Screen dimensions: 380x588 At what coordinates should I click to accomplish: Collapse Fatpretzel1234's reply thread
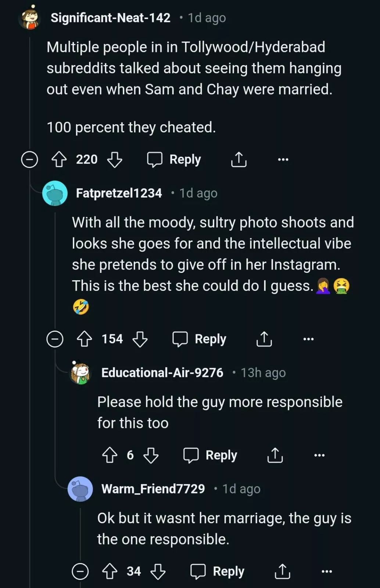point(55,339)
